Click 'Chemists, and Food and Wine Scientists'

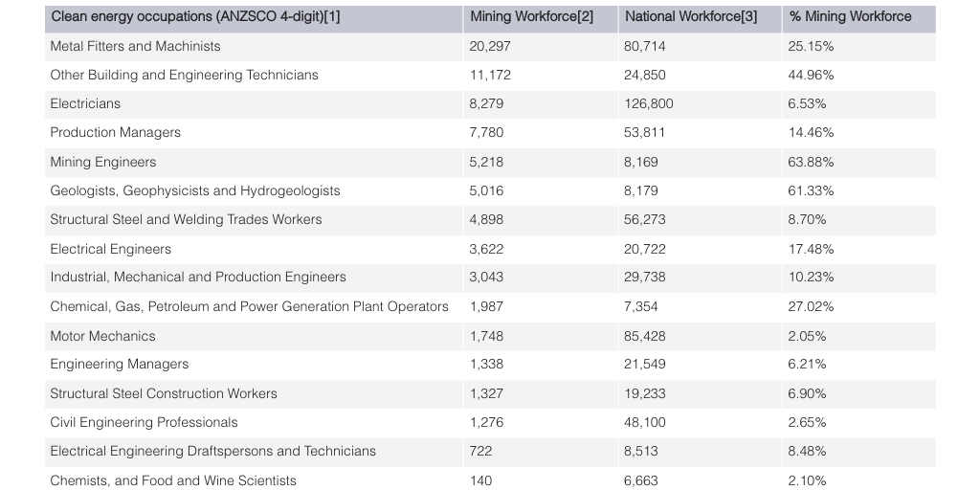(173, 480)
